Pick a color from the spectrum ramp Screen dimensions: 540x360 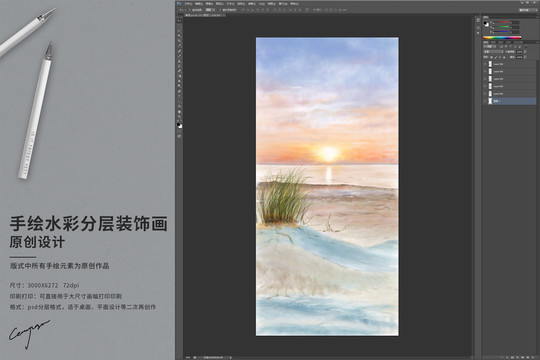(x=502, y=38)
